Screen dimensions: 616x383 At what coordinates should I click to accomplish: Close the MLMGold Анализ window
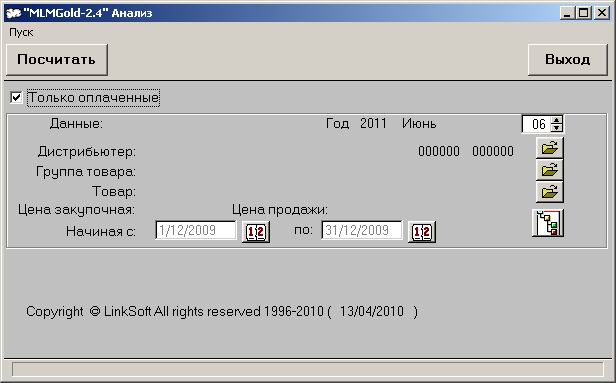(x=601, y=13)
